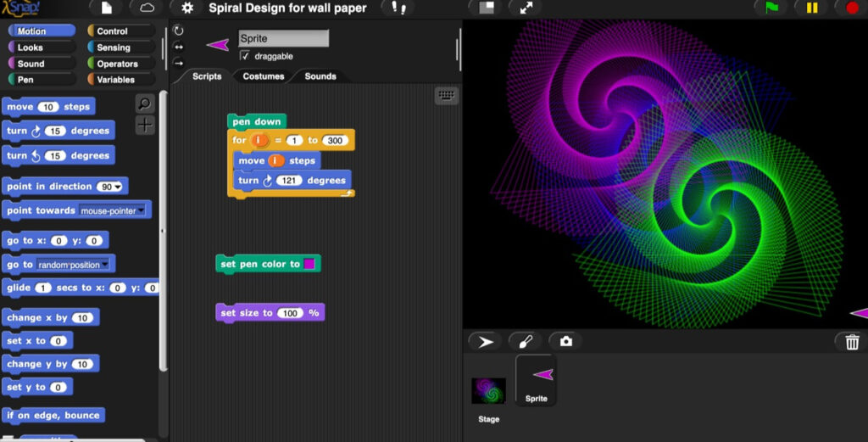Switch to full screen presentation mode
The image size is (868, 442).
tap(526, 8)
